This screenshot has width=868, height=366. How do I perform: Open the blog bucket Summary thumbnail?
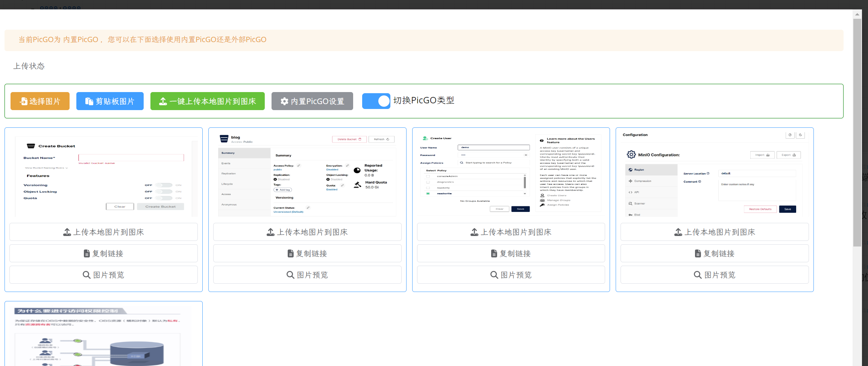pyautogui.click(x=307, y=175)
